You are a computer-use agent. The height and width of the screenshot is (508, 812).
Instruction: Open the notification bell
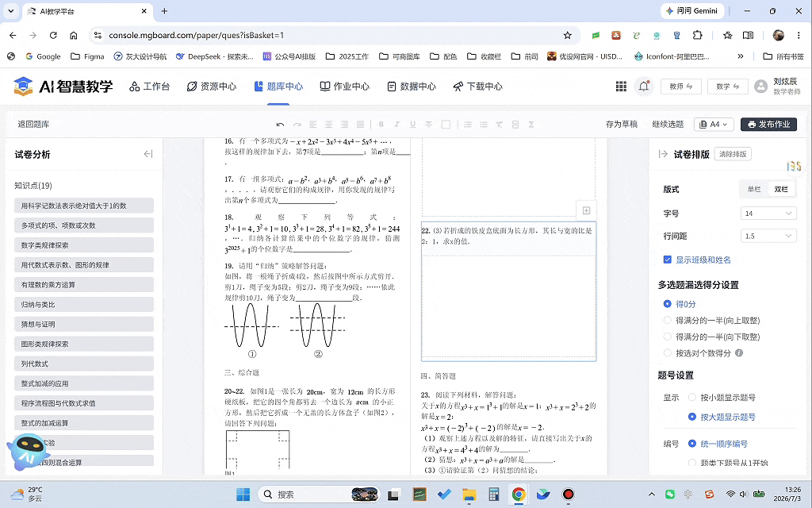click(x=644, y=87)
